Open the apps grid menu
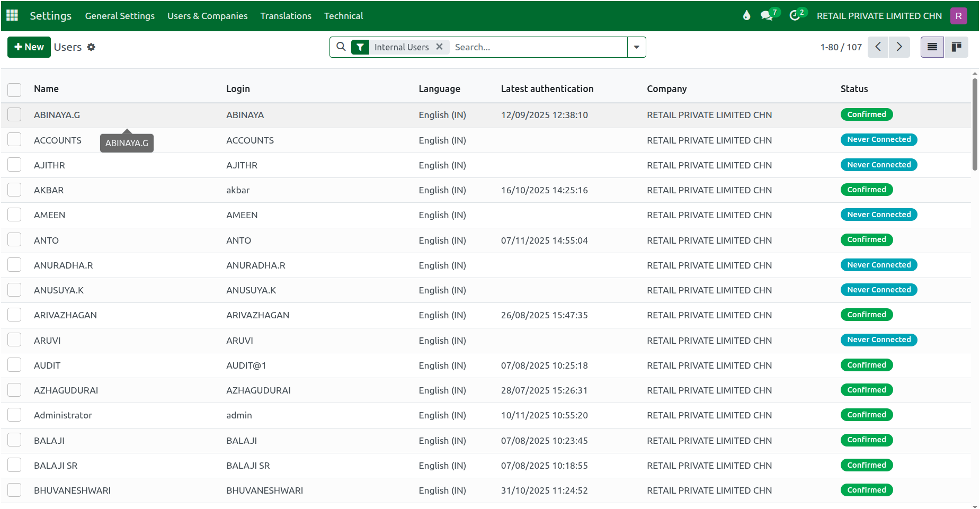 point(12,15)
